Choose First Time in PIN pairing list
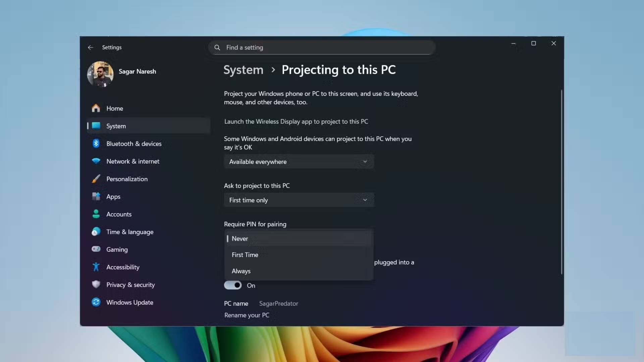The image size is (644, 362). click(245, 255)
